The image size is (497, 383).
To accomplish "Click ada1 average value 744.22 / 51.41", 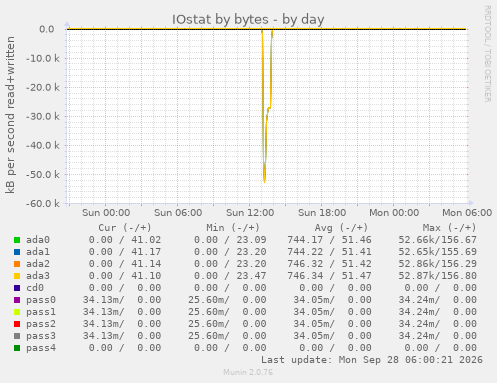I will [x=329, y=252].
